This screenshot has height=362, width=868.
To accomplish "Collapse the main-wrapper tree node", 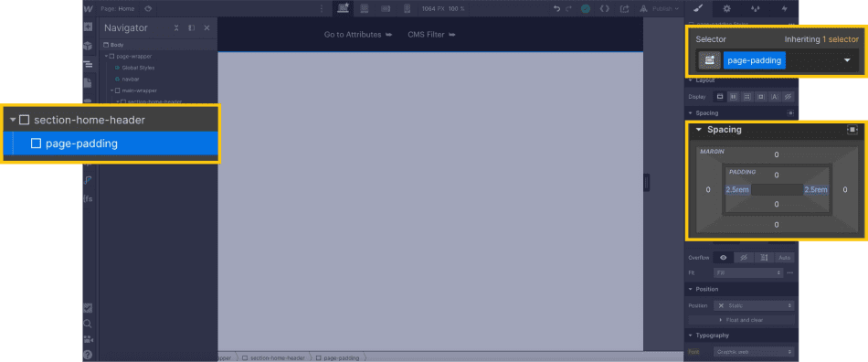I will 111,90.
